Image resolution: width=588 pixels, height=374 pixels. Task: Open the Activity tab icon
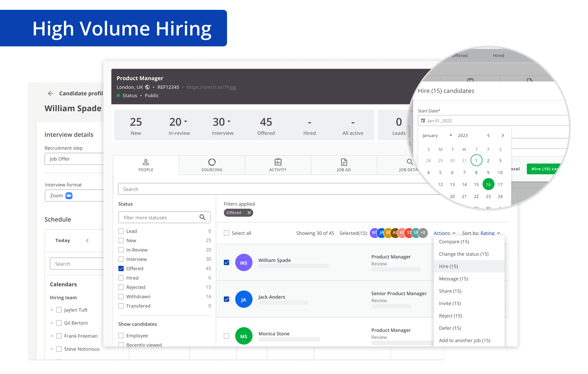pos(278,162)
